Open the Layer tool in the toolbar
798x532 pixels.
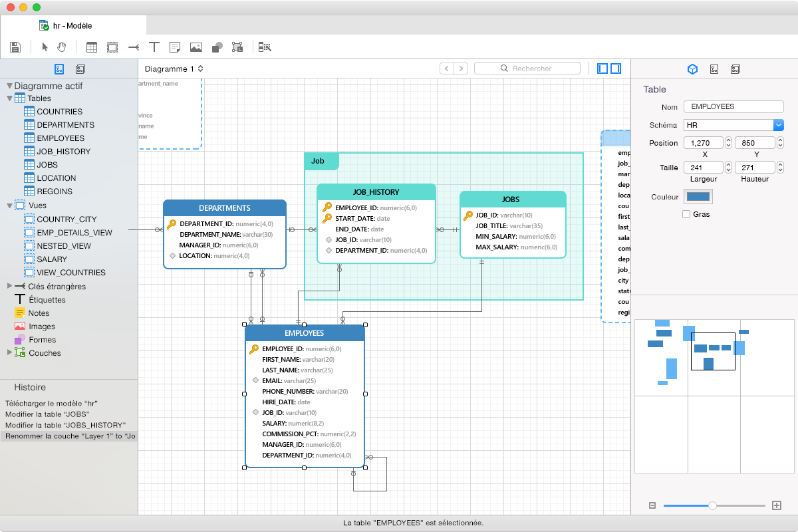pyautogui.click(x=237, y=47)
